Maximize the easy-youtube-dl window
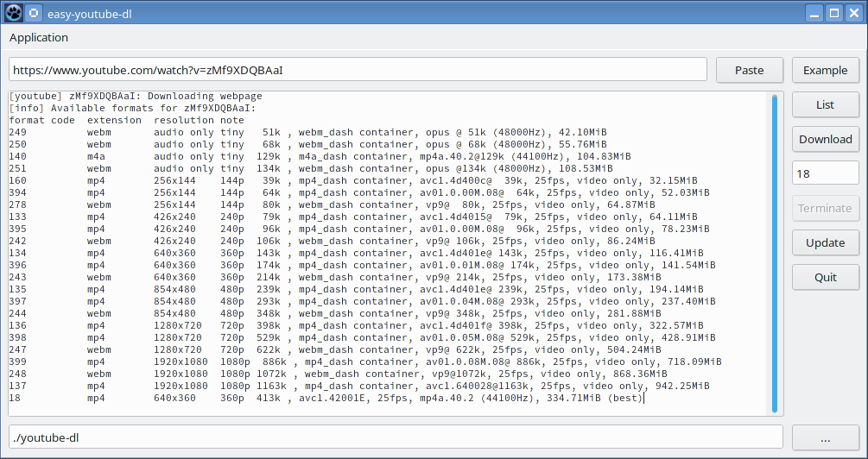This screenshot has width=868, height=459. (834, 13)
